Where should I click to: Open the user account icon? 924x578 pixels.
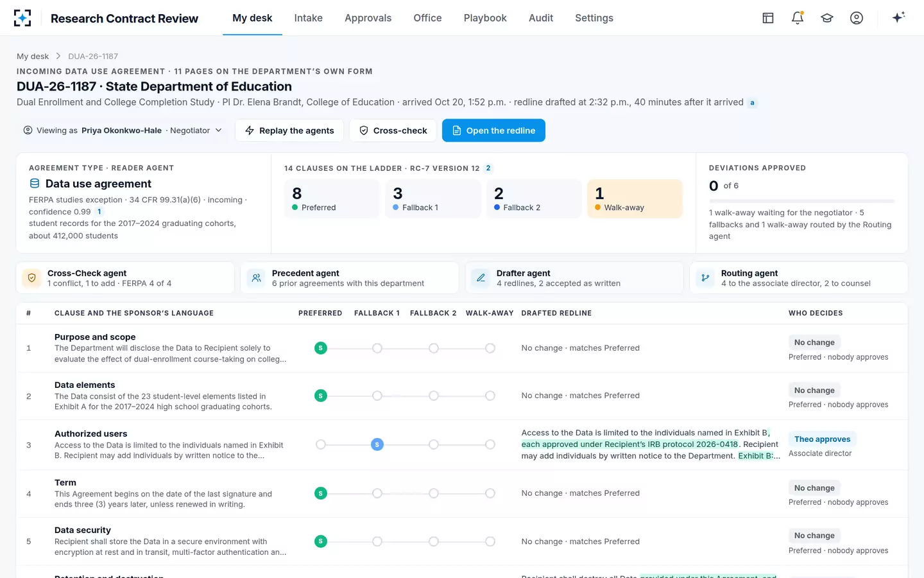[x=857, y=18]
